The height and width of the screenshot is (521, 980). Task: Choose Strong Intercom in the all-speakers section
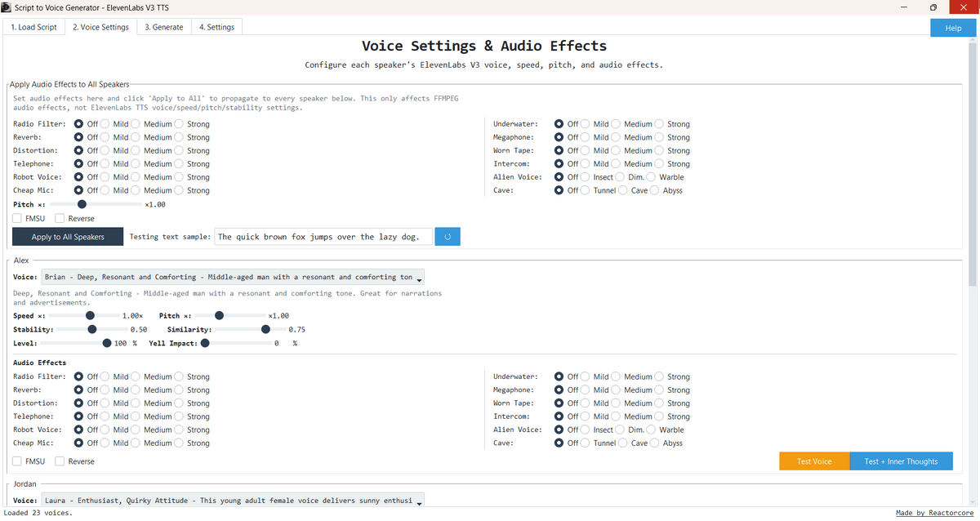click(x=659, y=163)
